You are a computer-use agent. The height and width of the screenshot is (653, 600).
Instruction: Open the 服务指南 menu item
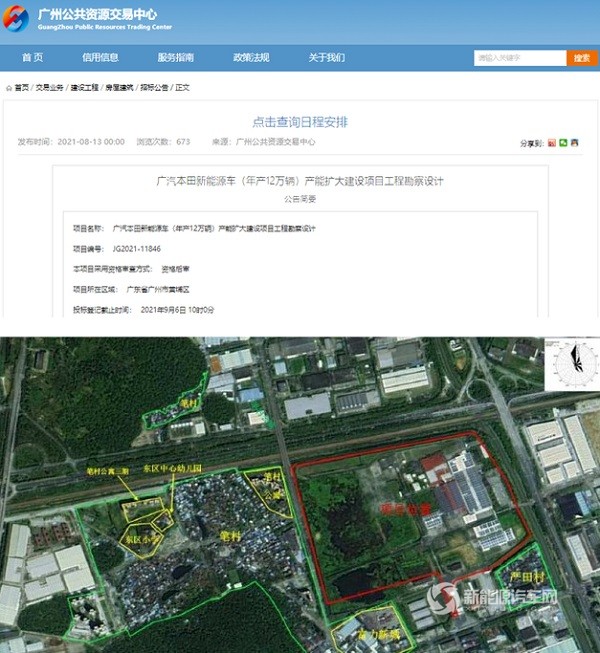[x=176, y=57]
